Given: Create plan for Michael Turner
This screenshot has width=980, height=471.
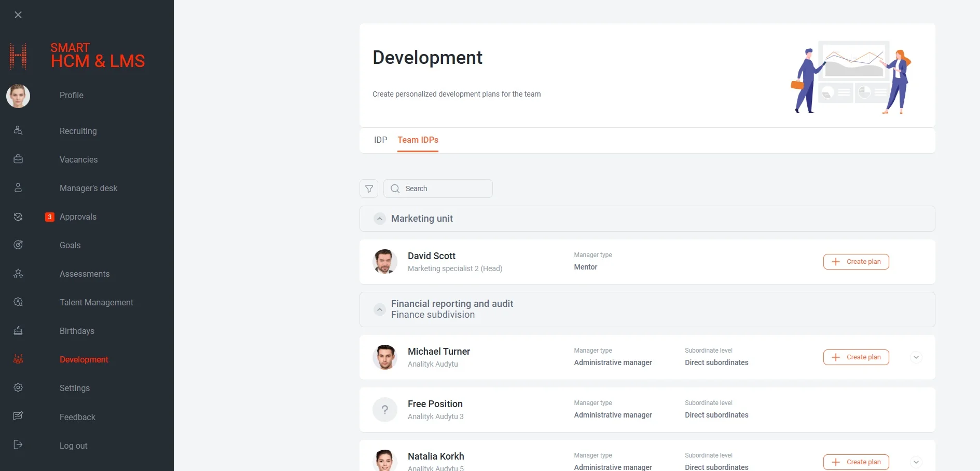Looking at the screenshot, I should click(856, 357).
